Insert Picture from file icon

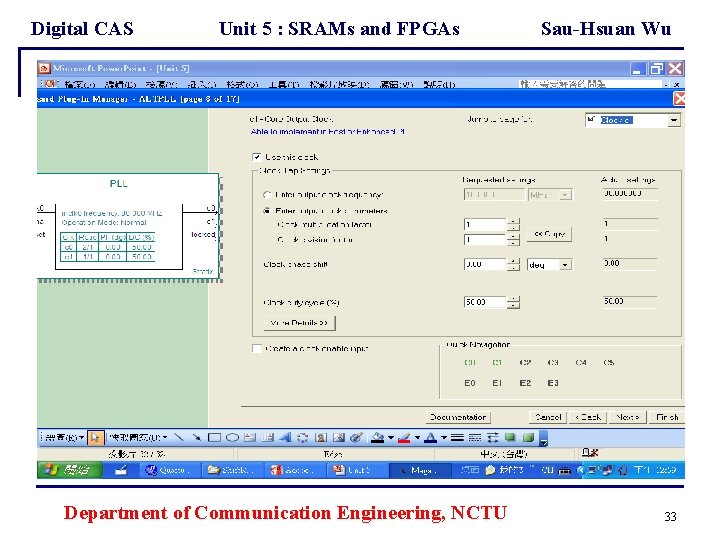coord(339,438)
